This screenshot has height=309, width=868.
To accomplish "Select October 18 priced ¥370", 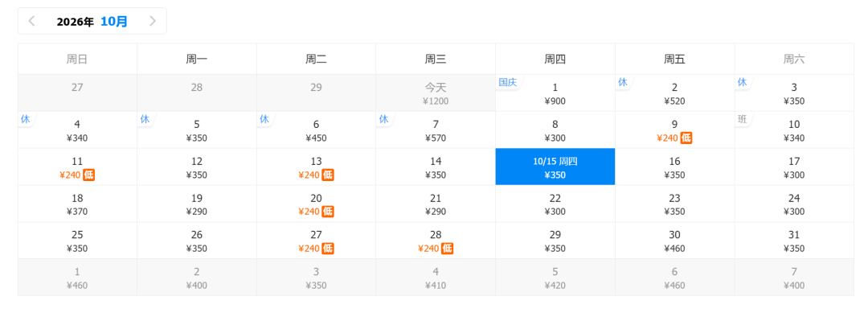I will click(77, 204).
